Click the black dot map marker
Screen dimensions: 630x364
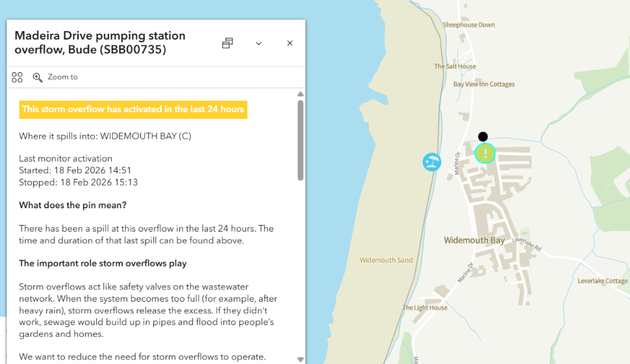pos(483,136)
